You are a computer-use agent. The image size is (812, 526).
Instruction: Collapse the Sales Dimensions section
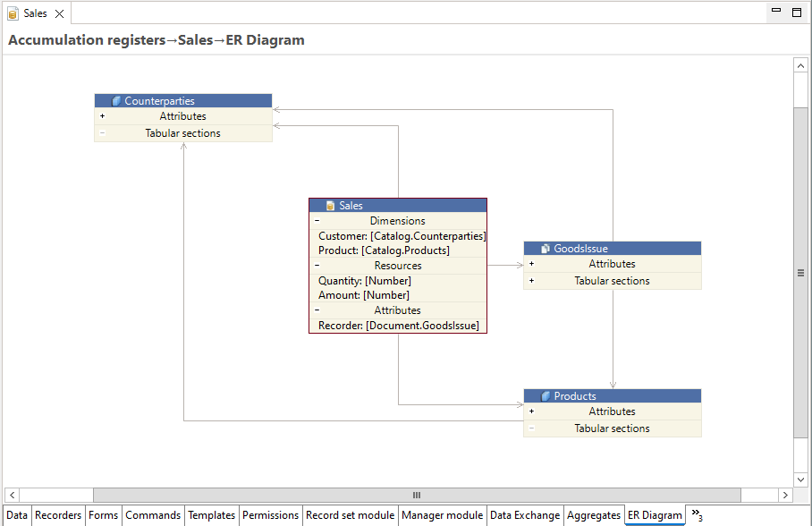317,221
